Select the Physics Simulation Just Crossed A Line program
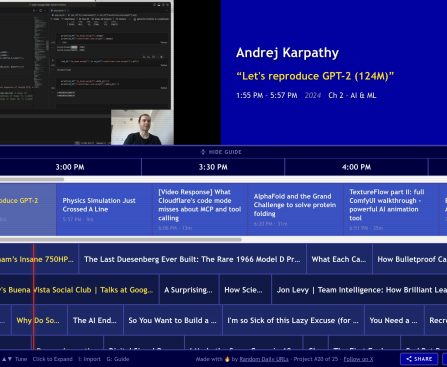Image resolution: width=447 pixels, height=367 pixels. [104, 210]
